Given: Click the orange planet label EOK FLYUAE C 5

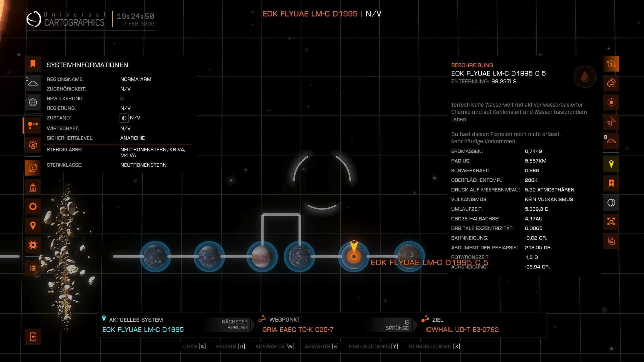Looking at the screenshot, I should [429, 262].
